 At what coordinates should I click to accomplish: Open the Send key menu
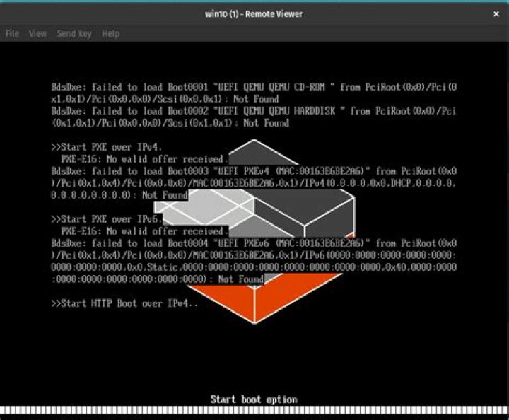coord(74,34)
